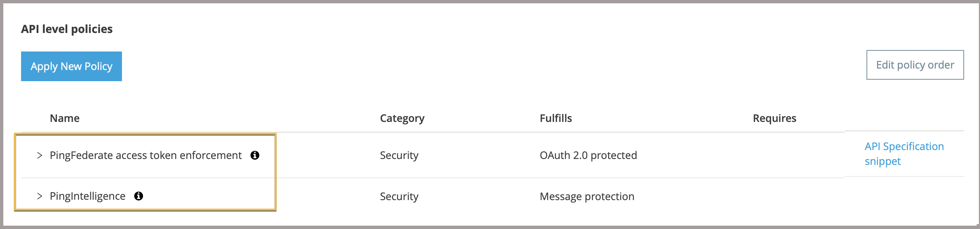Viewport: 980px width, 229px height.
Task: Click the PingIntelligence info icon
Action: (x=139, y=196)
